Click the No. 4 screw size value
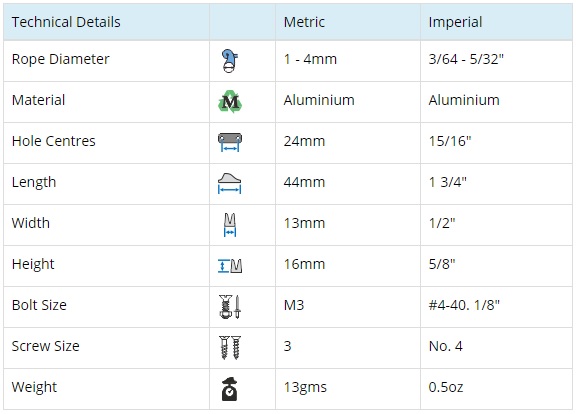This screenshot has height=414, width=576. (445, 346)
